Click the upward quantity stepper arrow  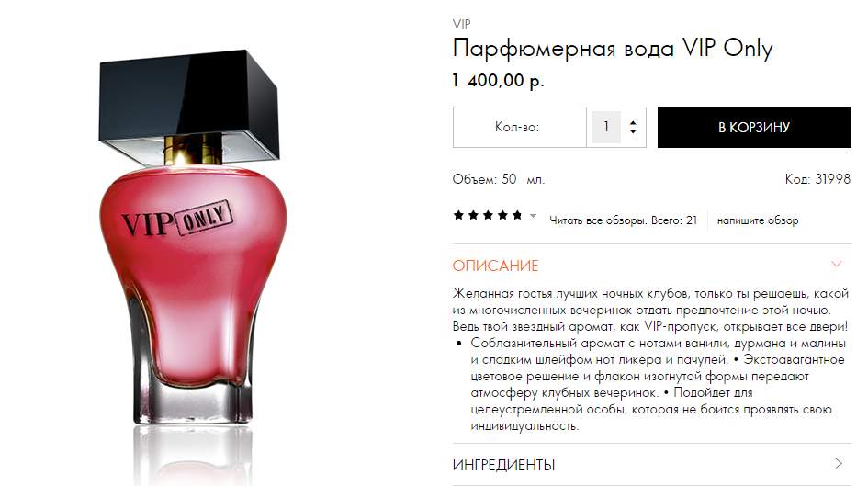(633, 123)
